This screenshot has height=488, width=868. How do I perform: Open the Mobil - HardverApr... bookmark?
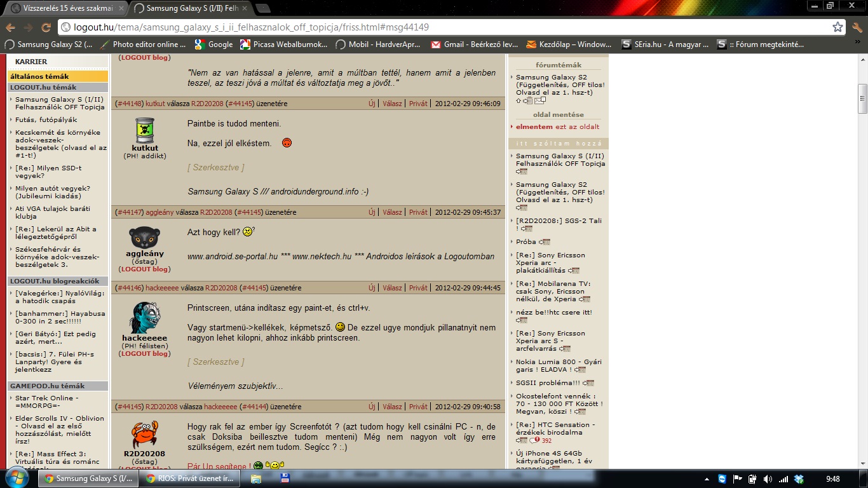click(x=378, y=44)
